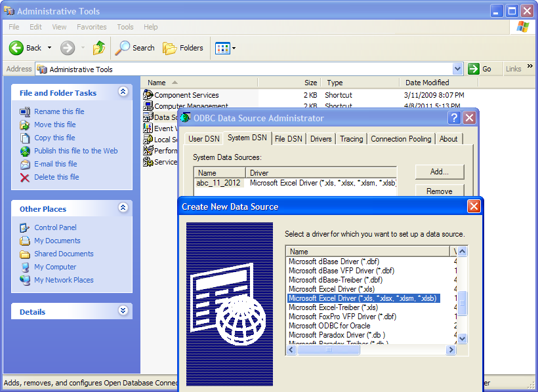538x392 pixels.
Task: Select the Data Sources shortcut icon
Action: pyautogui.click(x=148, y=117)
